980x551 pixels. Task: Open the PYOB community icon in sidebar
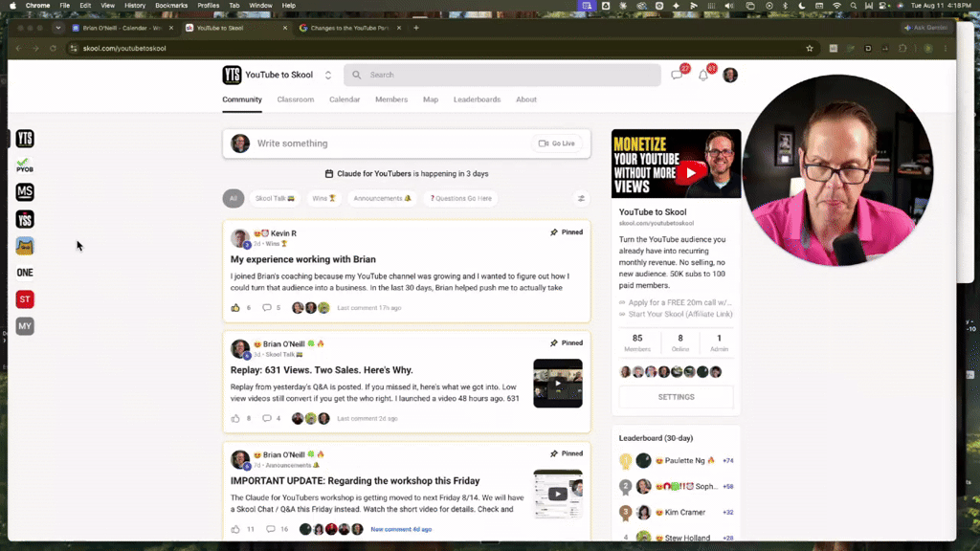pyautogui.click(x=25, y=165)
